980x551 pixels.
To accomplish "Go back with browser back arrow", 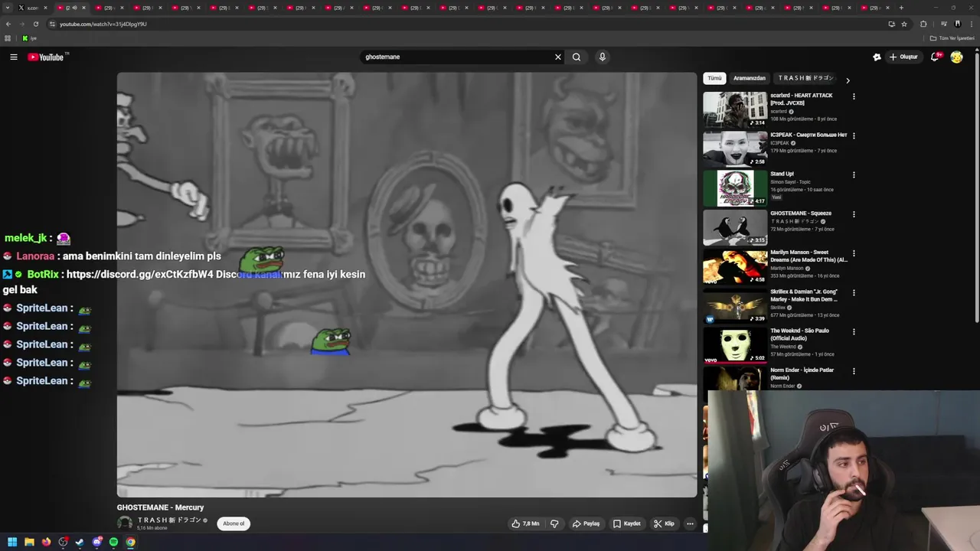I will click(8, 24).
